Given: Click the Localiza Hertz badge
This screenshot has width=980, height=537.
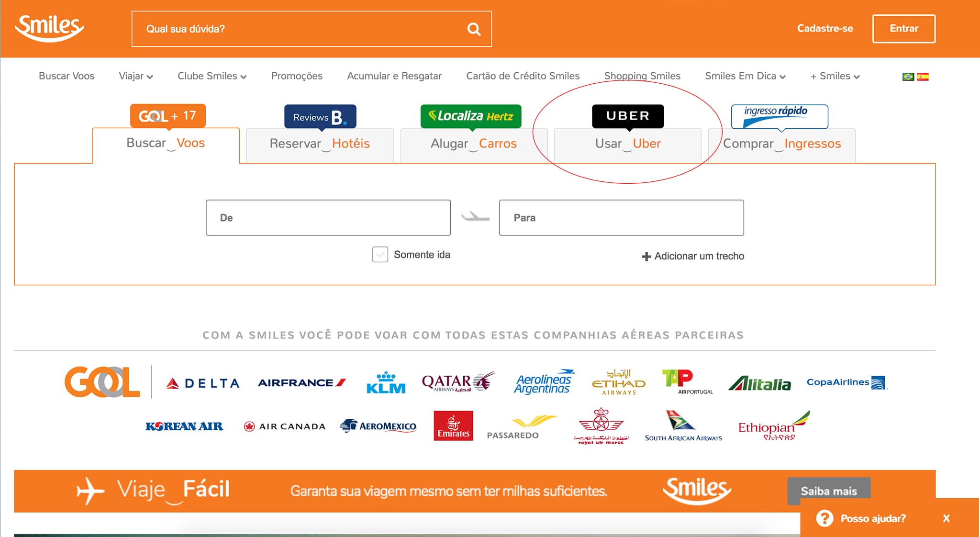Looking at the screenshot, I should 471,116.
